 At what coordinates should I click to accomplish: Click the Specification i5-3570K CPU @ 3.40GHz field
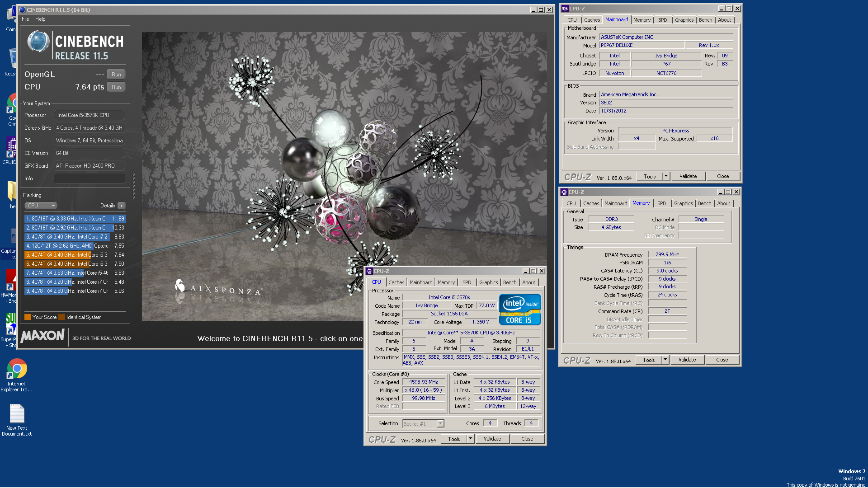click(471, 333)
